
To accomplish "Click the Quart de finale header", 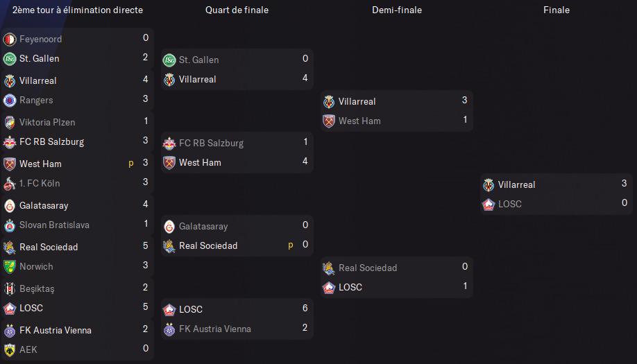I will 237,10.
